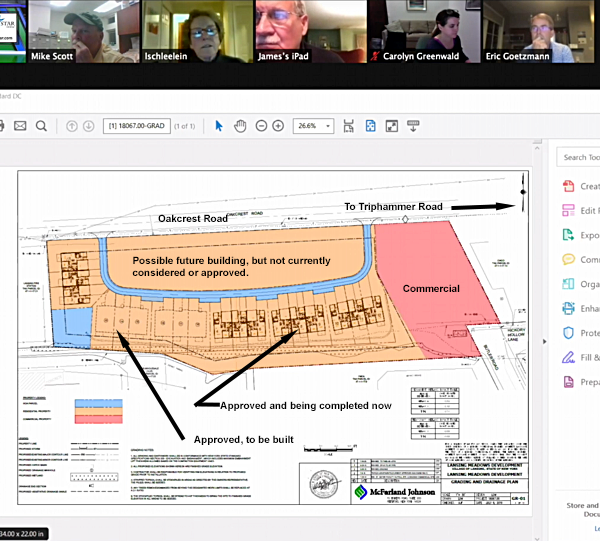600x541 pixels.
Task: Zoom in with the plus button
Action: pos(278,126)
